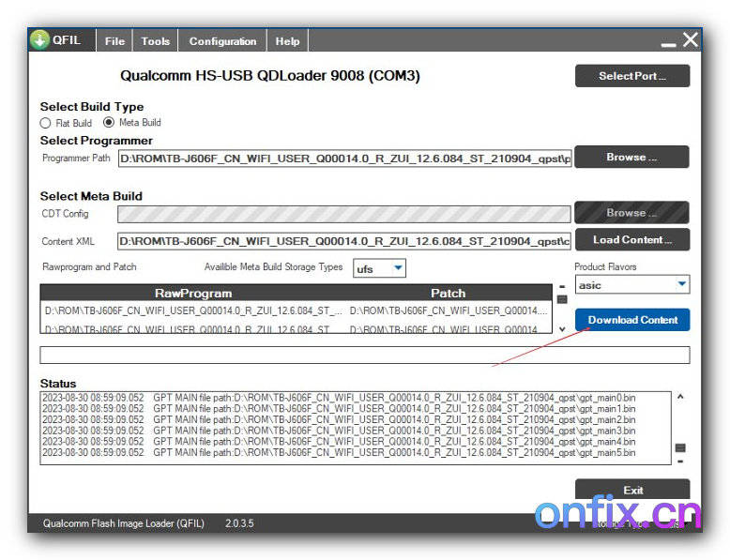Click the scroll thumb beside the Patch column
The height and width of the screenshot is (560, 730).
[562, 299]
